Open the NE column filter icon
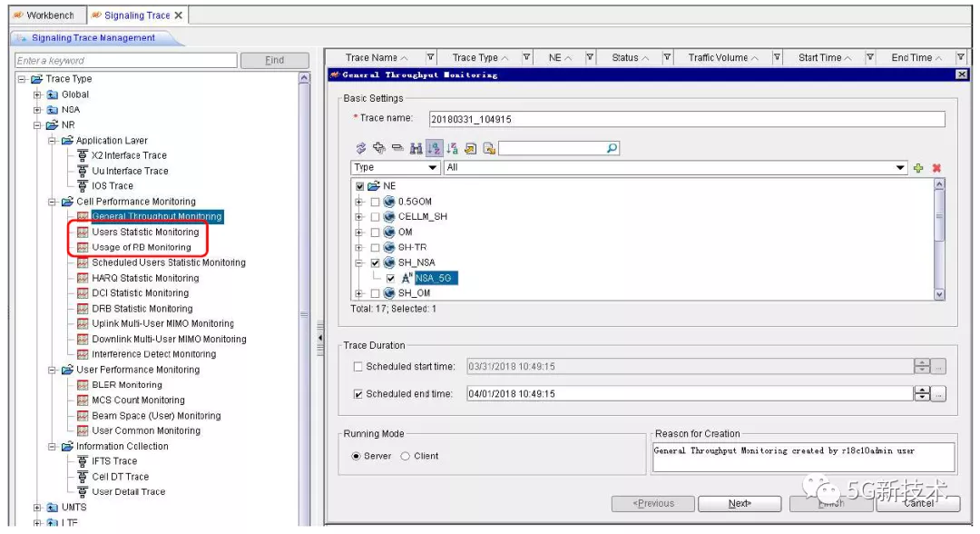Screen dimensions: 980x534 tap(590, 57)
